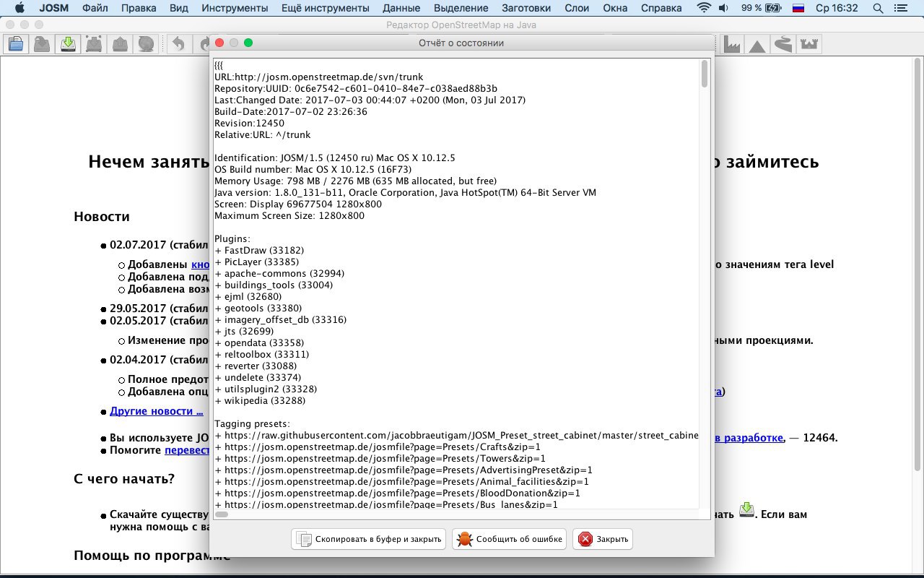Click Скопировать в буфер и закрыть button

(369, 539)
